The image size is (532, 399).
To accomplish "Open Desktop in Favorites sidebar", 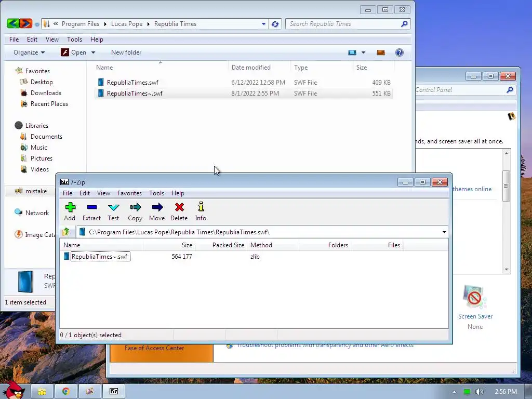I will pyautogui.click(x=42, y=82).
